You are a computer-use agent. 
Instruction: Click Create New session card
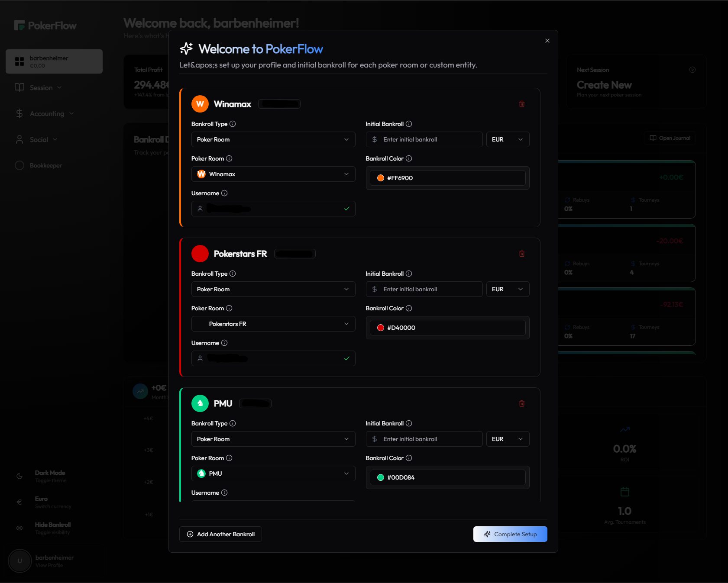[x=636, y=82]
